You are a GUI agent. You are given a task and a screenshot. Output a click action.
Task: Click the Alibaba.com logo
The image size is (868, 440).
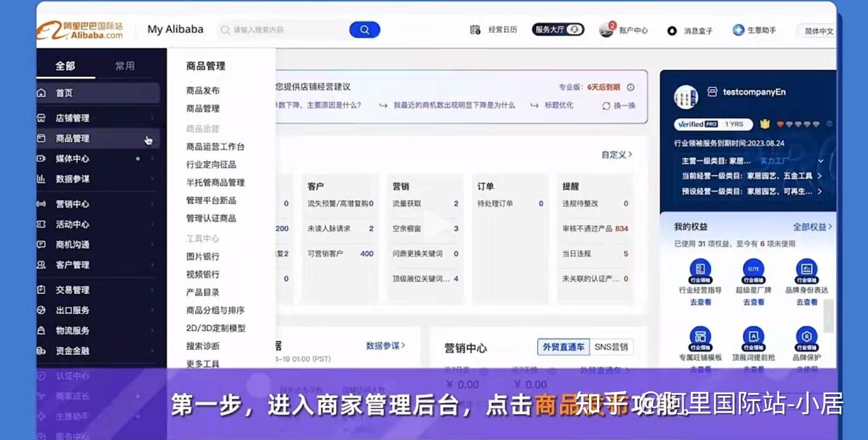coord(80,30)
